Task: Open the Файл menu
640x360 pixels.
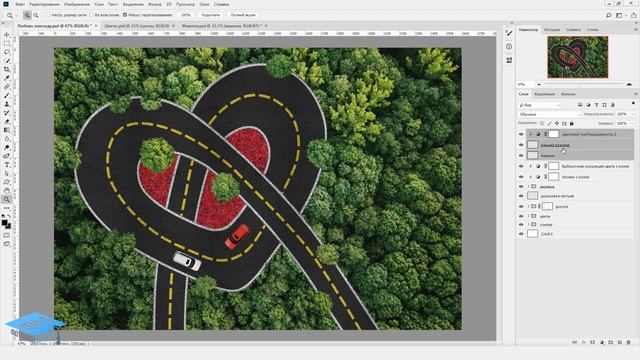Action: point(20,4)
